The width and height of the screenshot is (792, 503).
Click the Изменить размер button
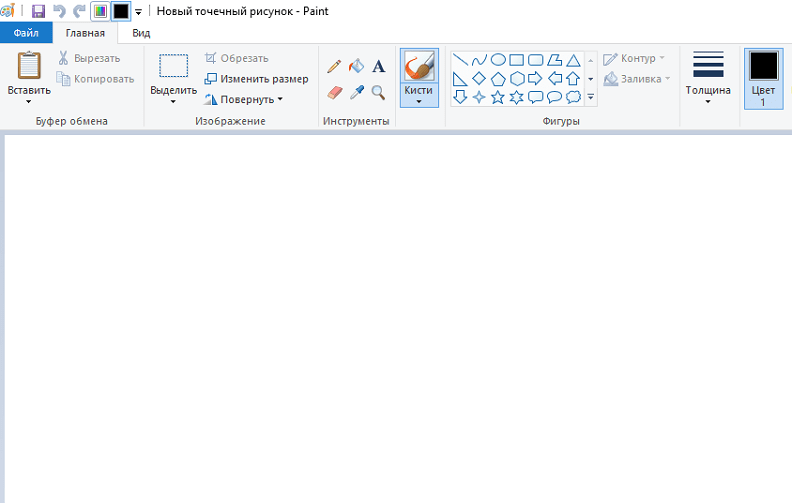[x=256, y=79]
